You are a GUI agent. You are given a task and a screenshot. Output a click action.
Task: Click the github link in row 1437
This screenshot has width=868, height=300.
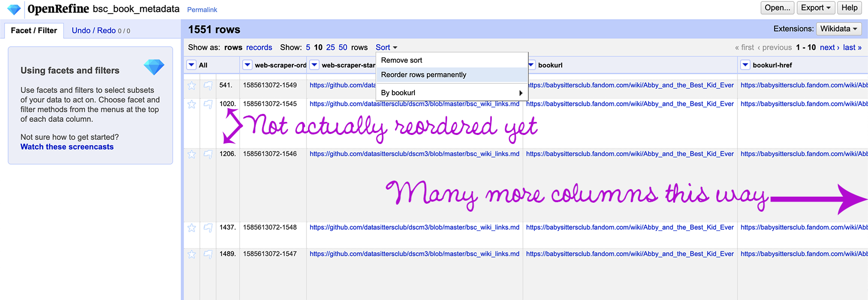coord(414,227)
